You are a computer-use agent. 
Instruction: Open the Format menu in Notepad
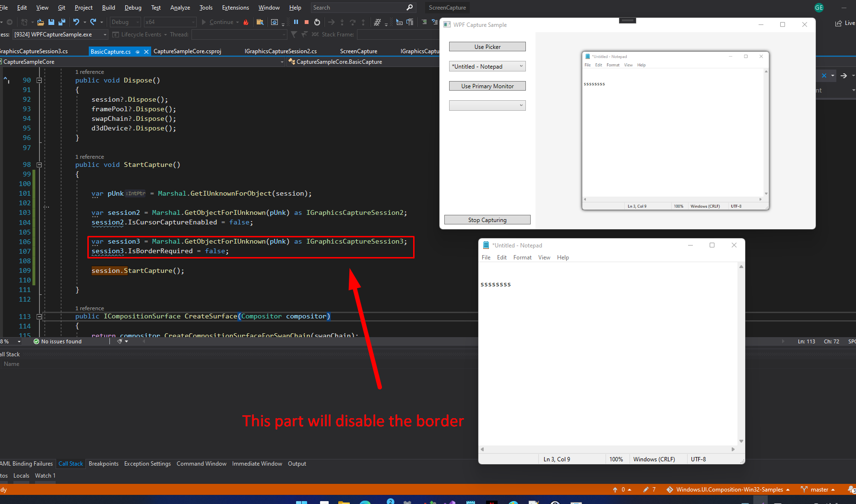[523, 258]
